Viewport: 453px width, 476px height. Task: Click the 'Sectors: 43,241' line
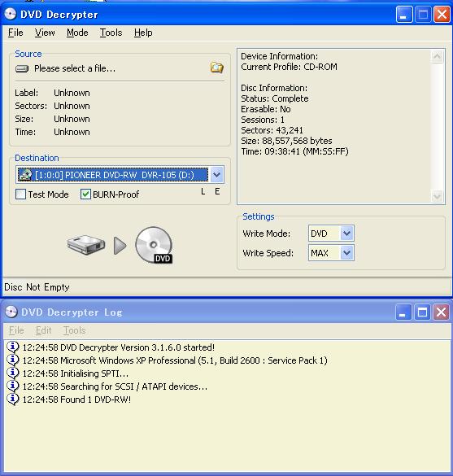click(272, 130)
